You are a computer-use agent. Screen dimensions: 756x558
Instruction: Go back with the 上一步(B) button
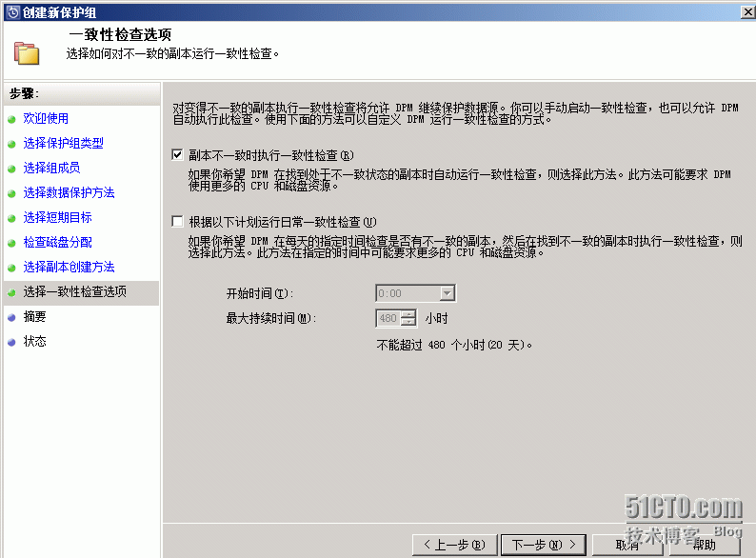point(455,545)
